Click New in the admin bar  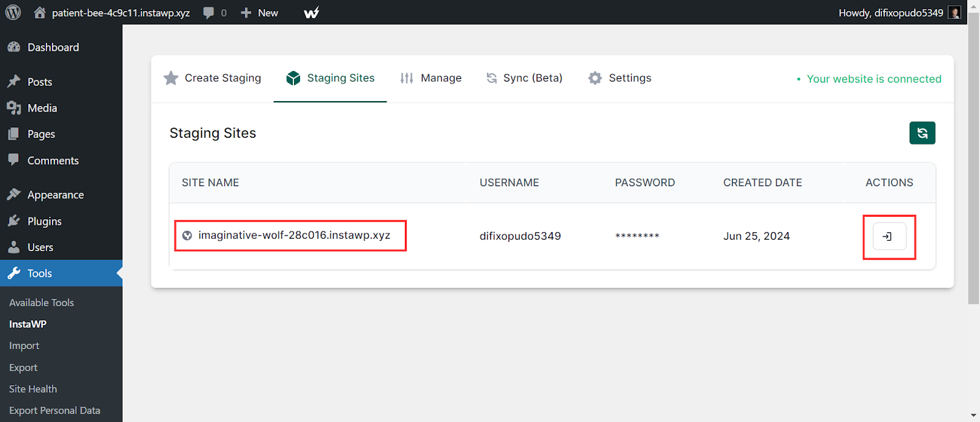268,13
